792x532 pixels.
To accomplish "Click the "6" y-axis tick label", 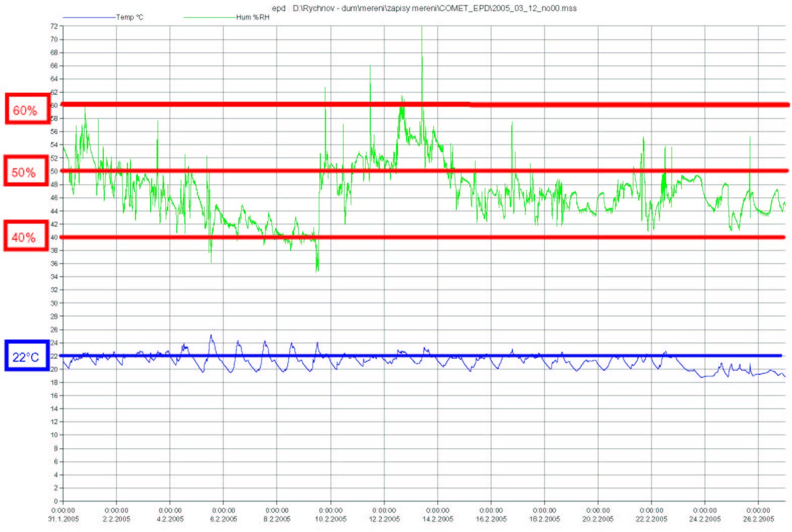I will (x=56, y=461).
